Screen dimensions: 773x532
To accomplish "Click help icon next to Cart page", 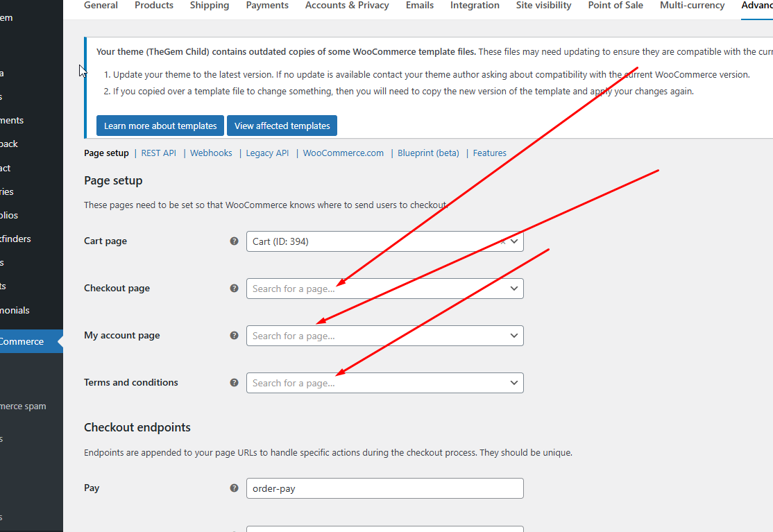I will (234, 241).
